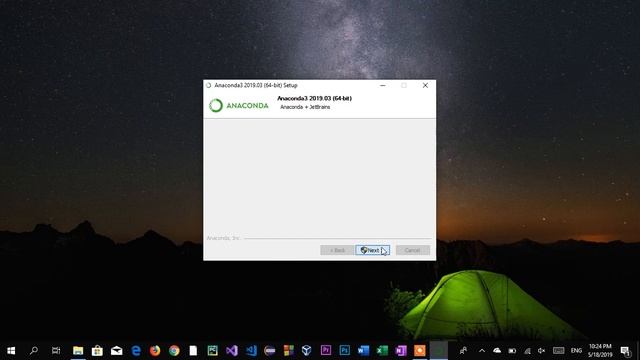This screenshot has height=360, width=640.
Task: Open Microsoft Store from taskbar
Action: 97,350
